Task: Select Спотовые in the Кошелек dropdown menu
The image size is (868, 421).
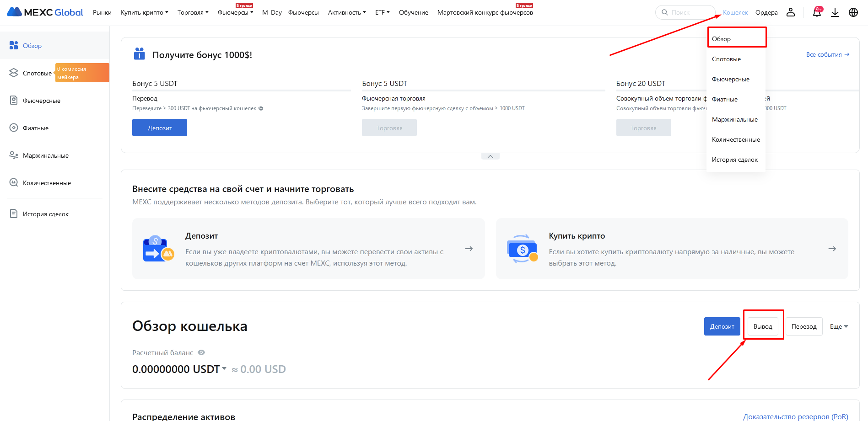Action: click(726, 59)
